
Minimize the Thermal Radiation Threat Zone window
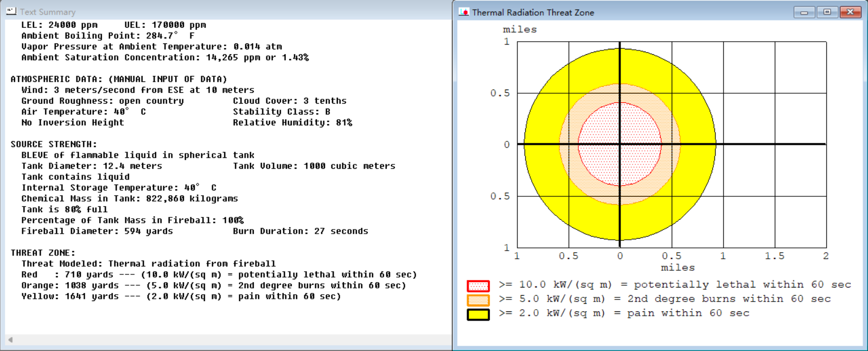click(x=804, y=12)
